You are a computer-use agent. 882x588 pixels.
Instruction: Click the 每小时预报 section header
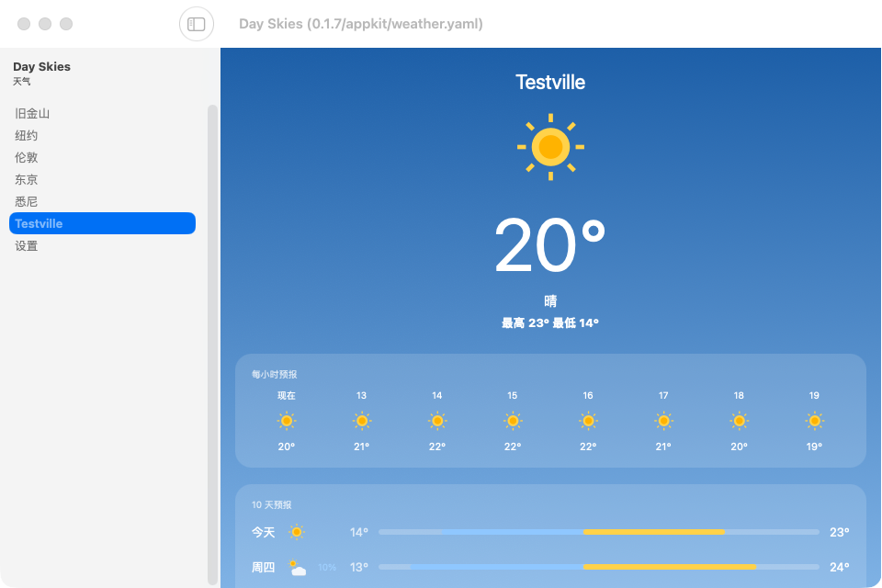(274, 374)
